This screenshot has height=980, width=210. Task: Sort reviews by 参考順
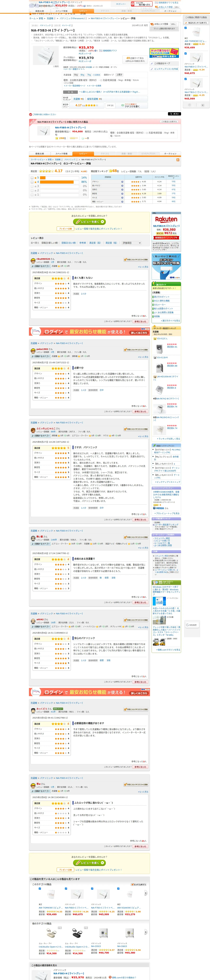(x=83, y=243)
